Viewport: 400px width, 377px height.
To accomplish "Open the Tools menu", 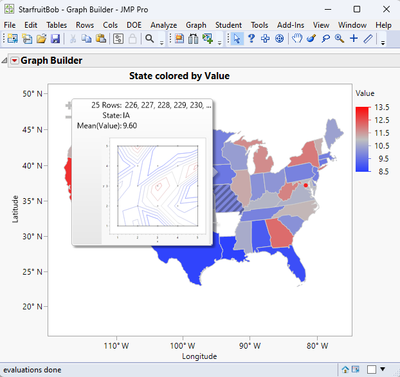I will [259, 25].
